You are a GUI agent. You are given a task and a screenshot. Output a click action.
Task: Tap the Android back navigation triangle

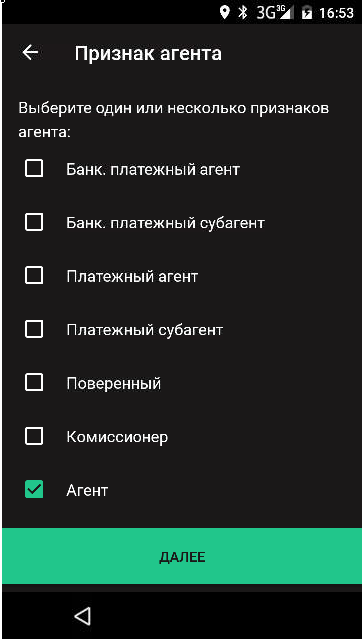(83, 615)
